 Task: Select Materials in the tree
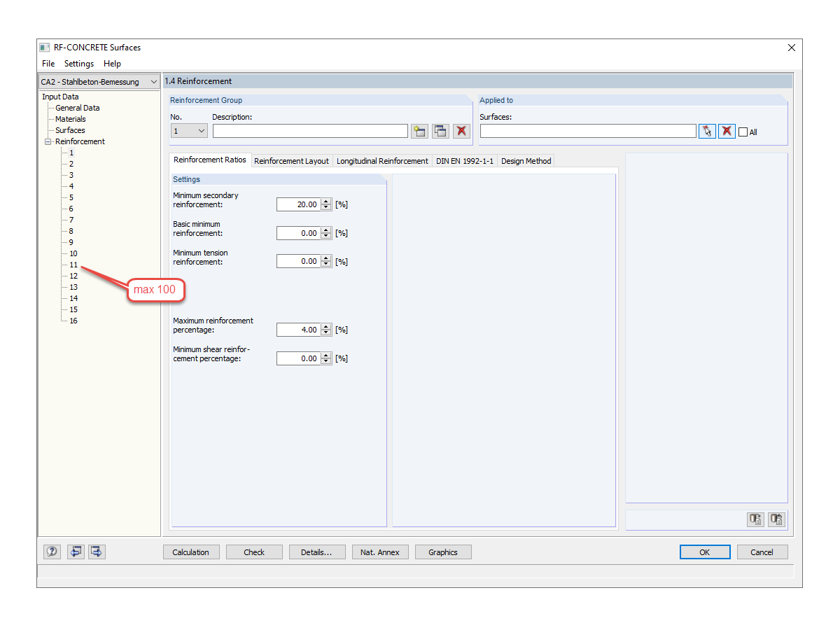tap(71, 119)
